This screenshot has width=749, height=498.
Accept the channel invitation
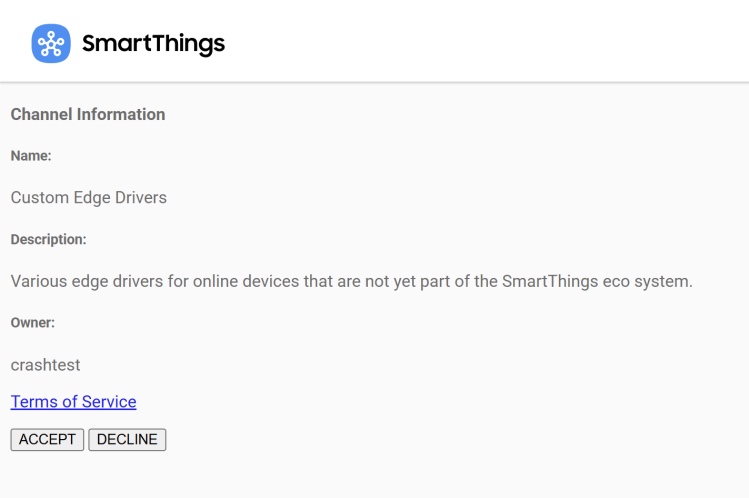click(x=47, y=440)
